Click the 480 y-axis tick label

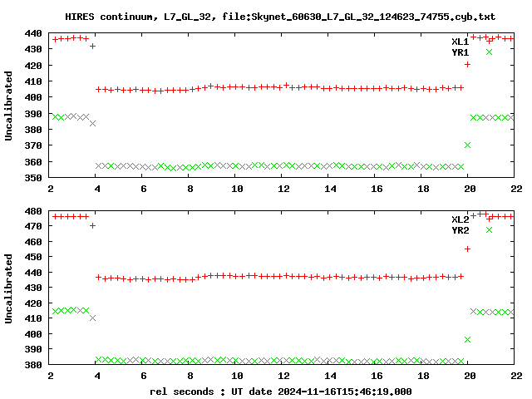click(33, 211)
